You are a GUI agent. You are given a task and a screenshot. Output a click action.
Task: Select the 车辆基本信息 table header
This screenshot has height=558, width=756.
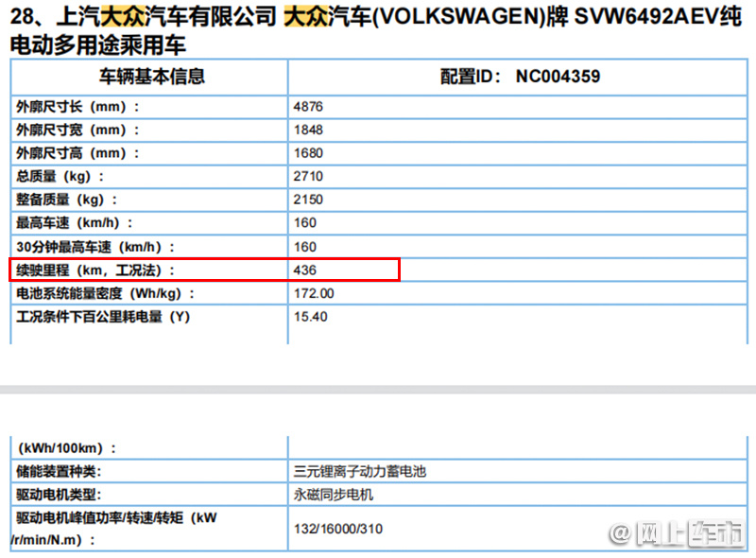pos(152,77)
